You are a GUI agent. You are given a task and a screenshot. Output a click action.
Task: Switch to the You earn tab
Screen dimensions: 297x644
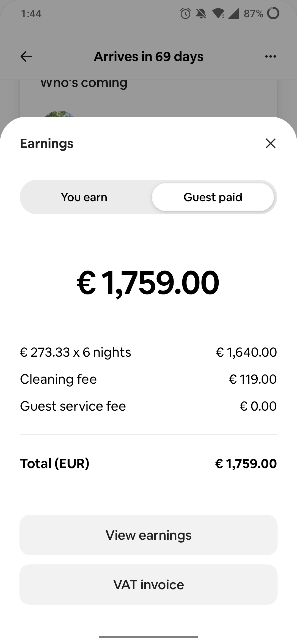click(x=84, y=197)
